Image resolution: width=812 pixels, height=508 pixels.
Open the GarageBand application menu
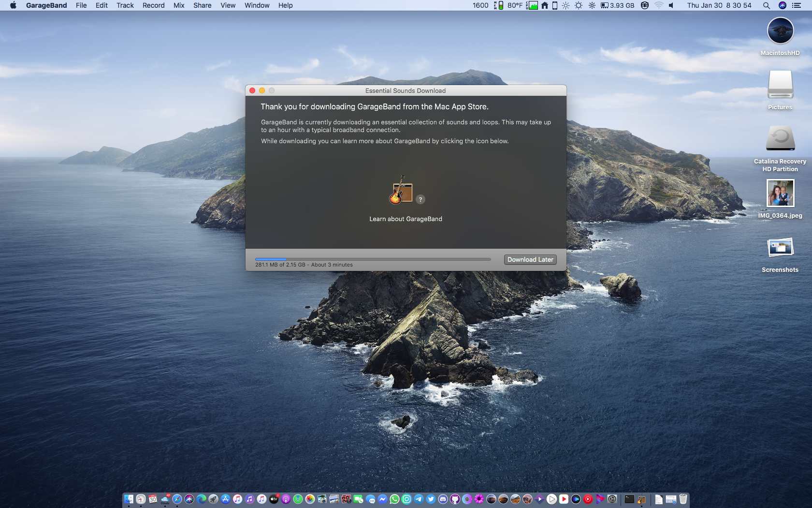click(46, 5)
